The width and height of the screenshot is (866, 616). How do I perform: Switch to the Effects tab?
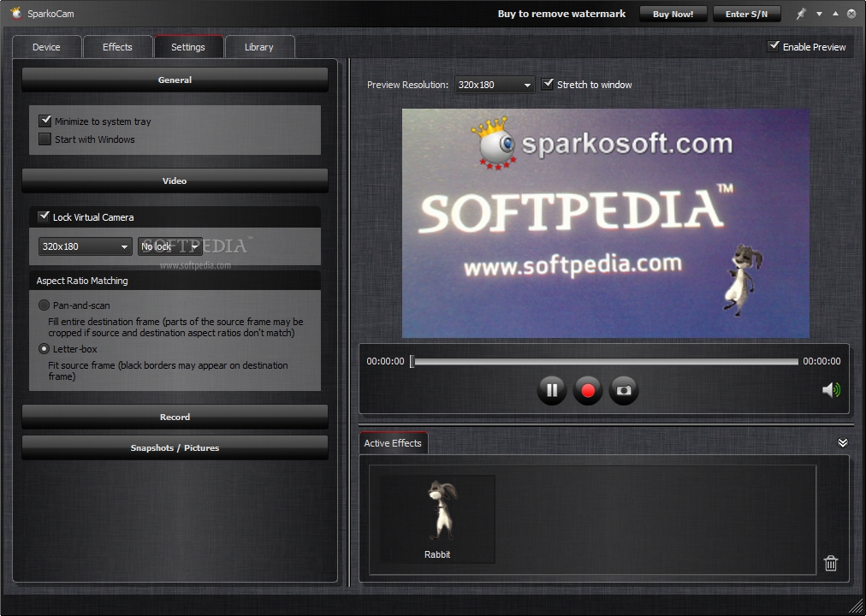coord(117,47)
